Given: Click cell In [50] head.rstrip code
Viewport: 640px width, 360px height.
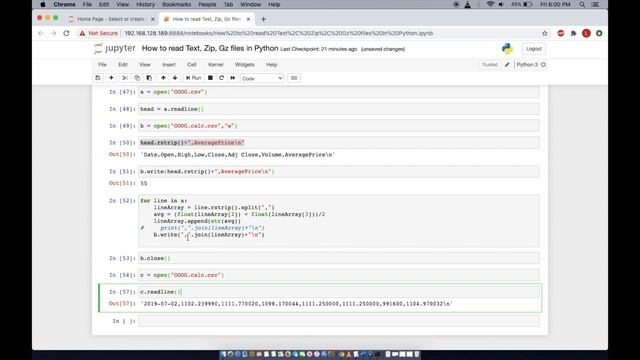Looking at the screenshot, I should pos(339,142).
